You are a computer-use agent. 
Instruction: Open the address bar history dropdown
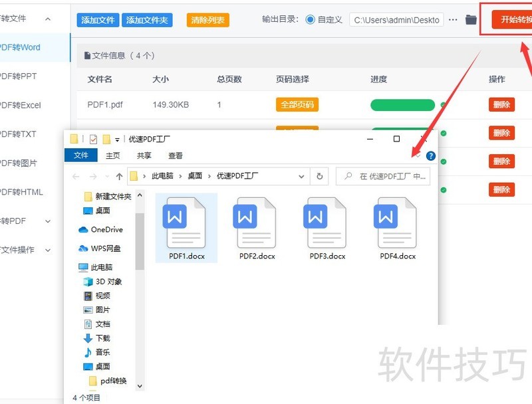tap(301, 176)
